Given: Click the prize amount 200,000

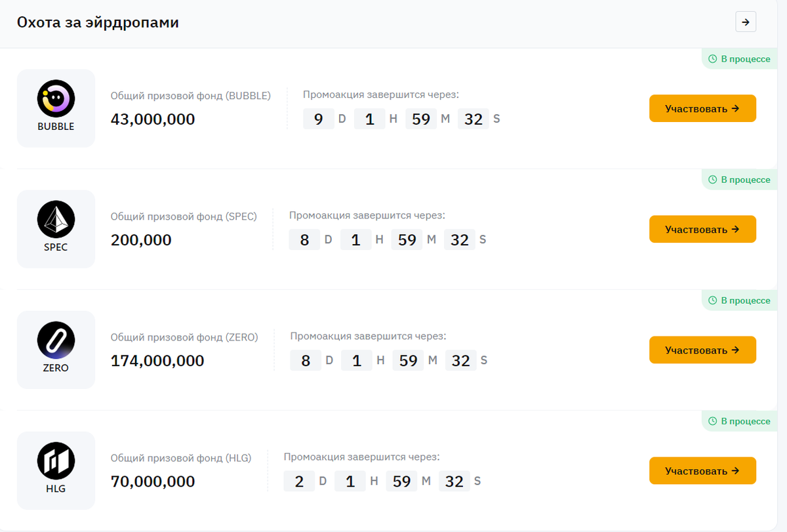Looking at the screenshot, I should tap(141, 240).
